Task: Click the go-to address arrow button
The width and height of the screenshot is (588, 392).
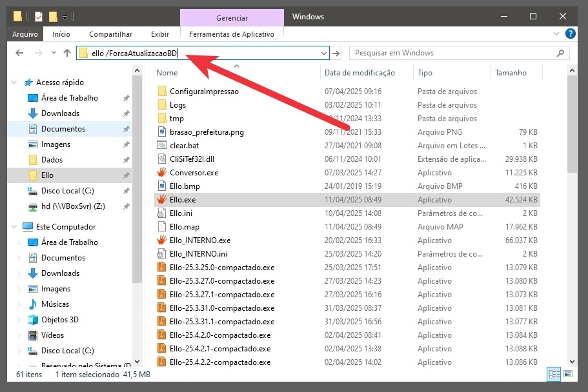Action: tap(336, 54)
